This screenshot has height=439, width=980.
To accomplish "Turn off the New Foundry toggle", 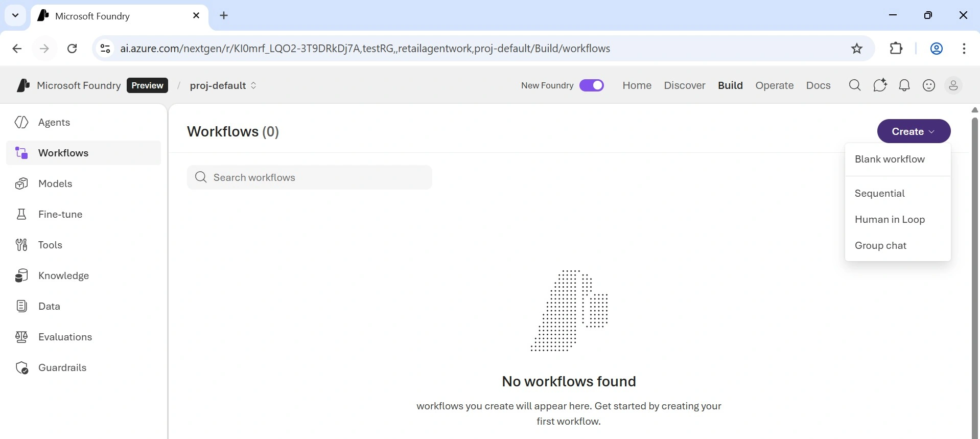I will 592,85.
